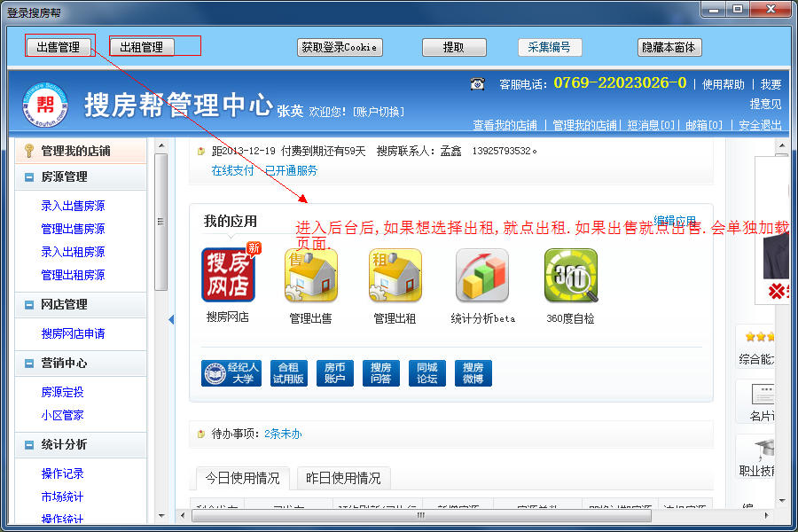The image size is (798, 532).
Task: Click the 账户切换 link
Action: click(379, 112)
